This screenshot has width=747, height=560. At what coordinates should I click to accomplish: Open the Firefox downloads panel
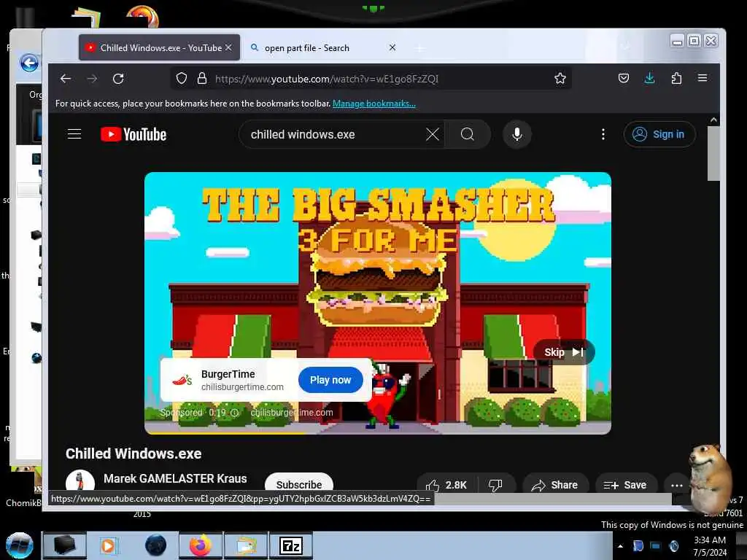(649, 78)
